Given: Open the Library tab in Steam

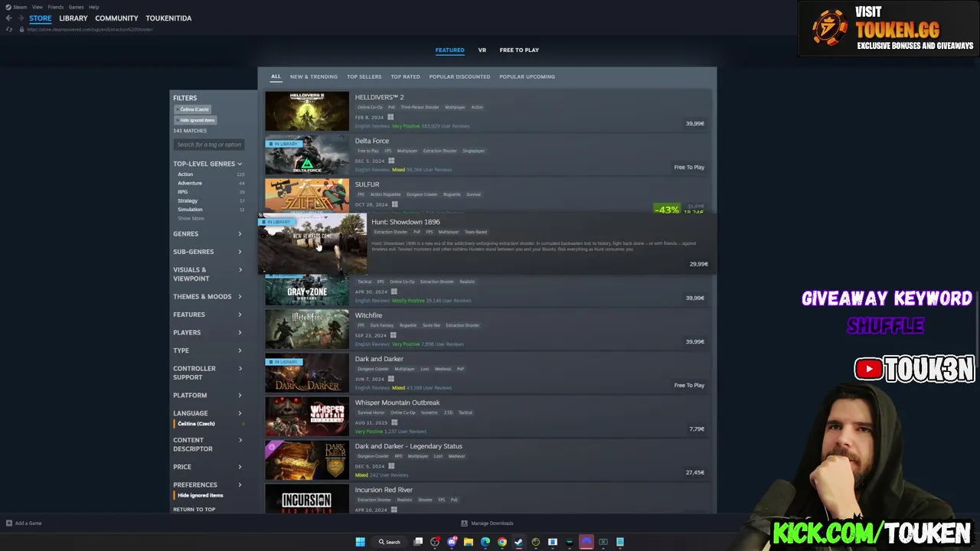Looking at the screenshot, I should (x=73, y=18).
